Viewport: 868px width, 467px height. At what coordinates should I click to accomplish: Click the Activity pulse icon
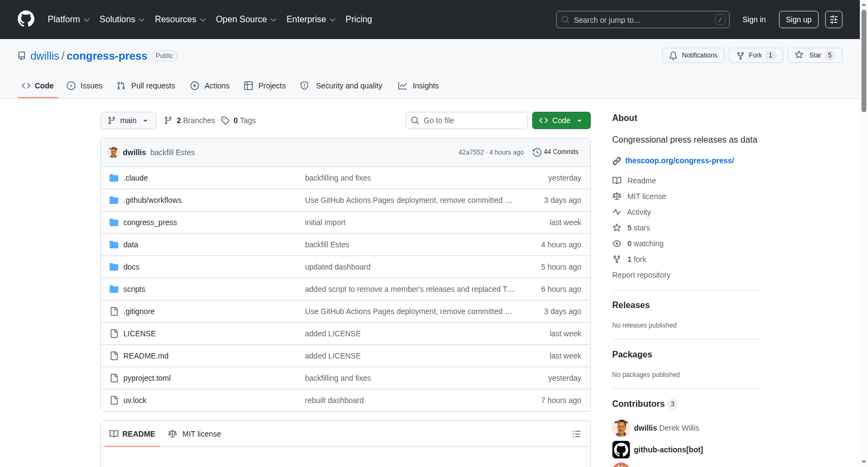tap(617, 212)
